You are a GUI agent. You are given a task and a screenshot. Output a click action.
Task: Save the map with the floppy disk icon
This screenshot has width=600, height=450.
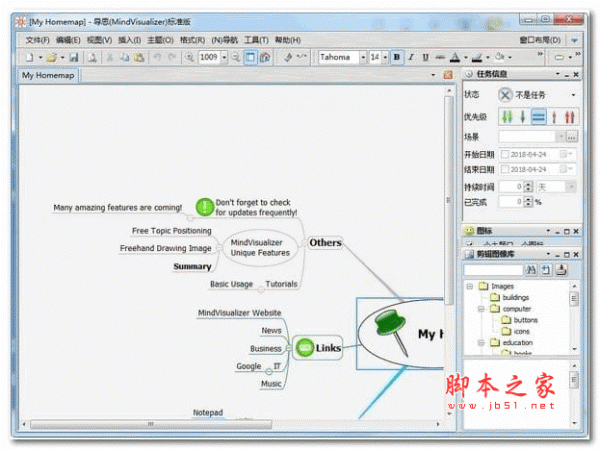pyautogui.click(x=74, y=57)
